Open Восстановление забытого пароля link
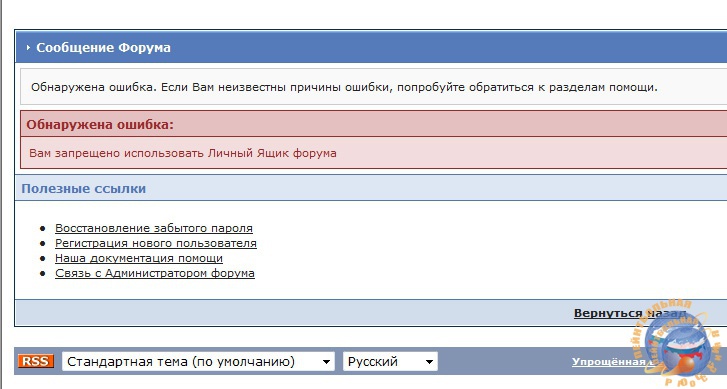The height and width of the screenshot is (389, 727). 154,228
